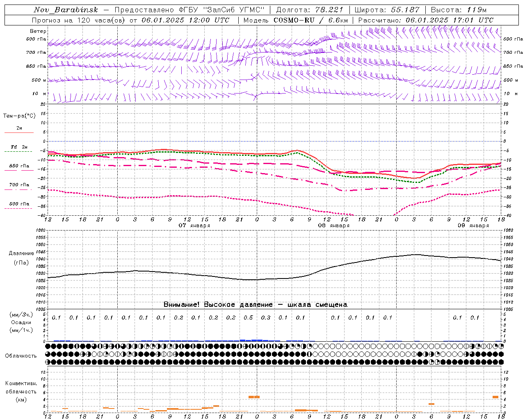Viewport: 525px width, 420px height.
Task: Click the 07 января date label
Action: coord(194,226)
